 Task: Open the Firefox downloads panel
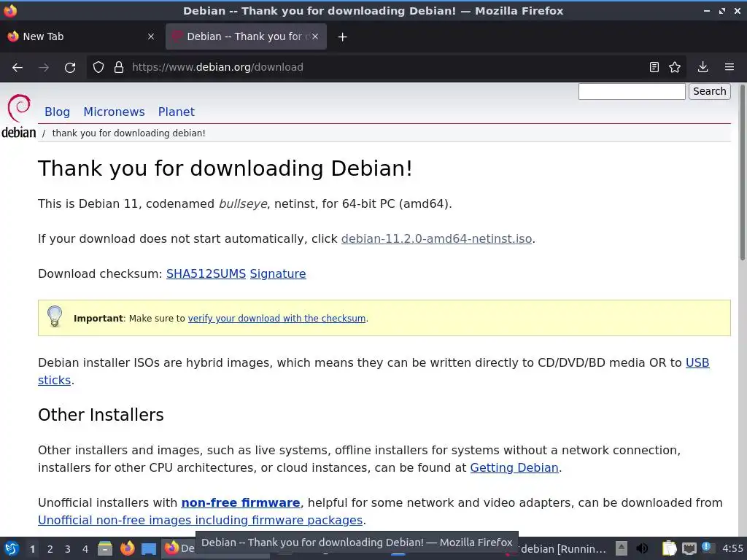point(703,67)
